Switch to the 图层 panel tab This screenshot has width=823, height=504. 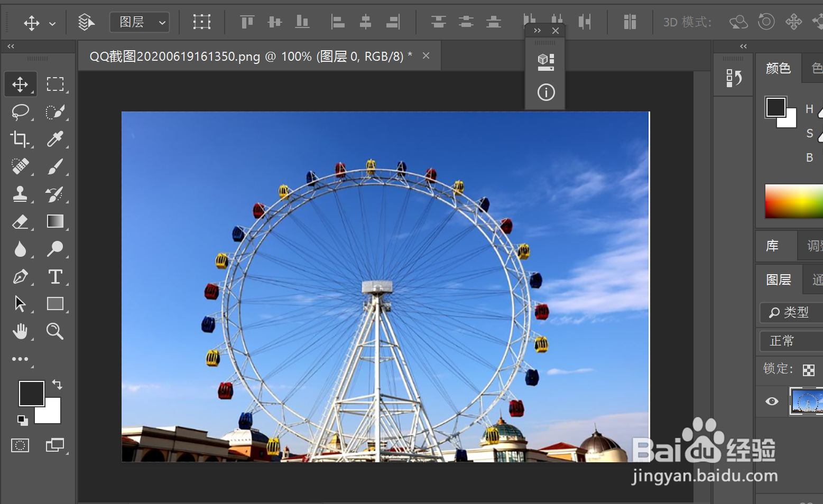pyautogui.click(x=779, y=280)
